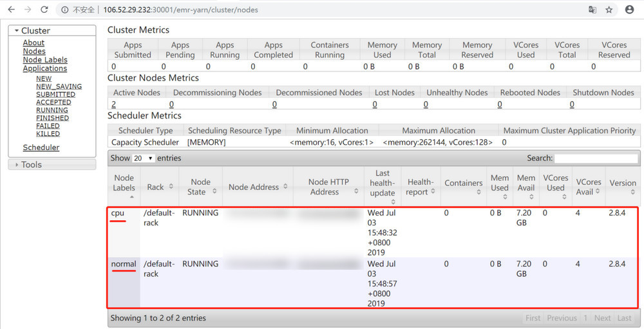Screen dimensions: 644x329
Task: Open the Scheduler link
Action: click(41, 147)
